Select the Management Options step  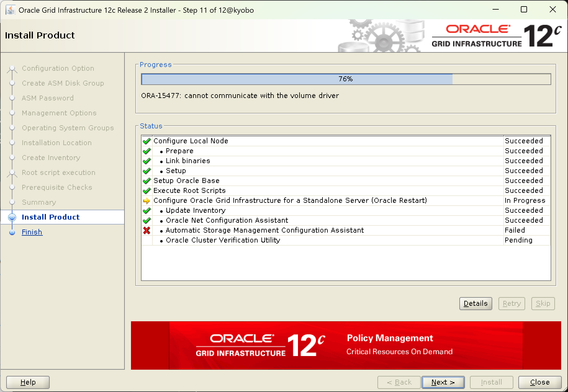pos(59,113)
